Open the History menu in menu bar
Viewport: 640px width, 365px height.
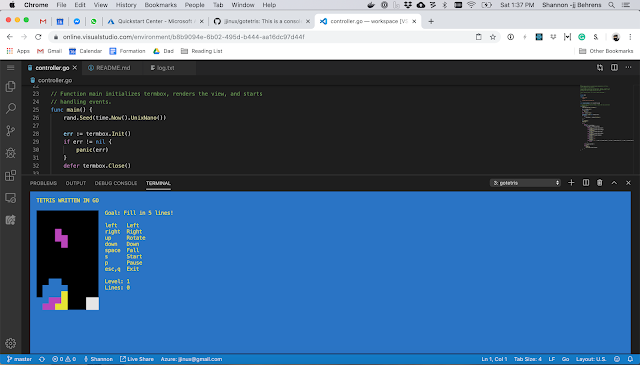[x=126, y=5]
